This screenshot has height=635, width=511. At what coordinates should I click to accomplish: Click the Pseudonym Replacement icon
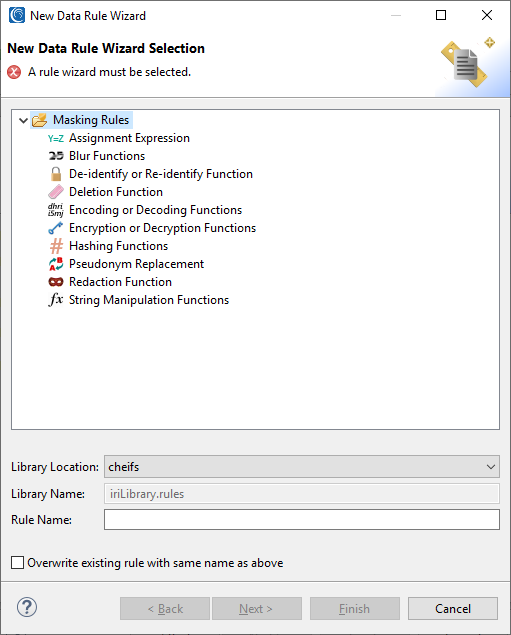[56, 264]
